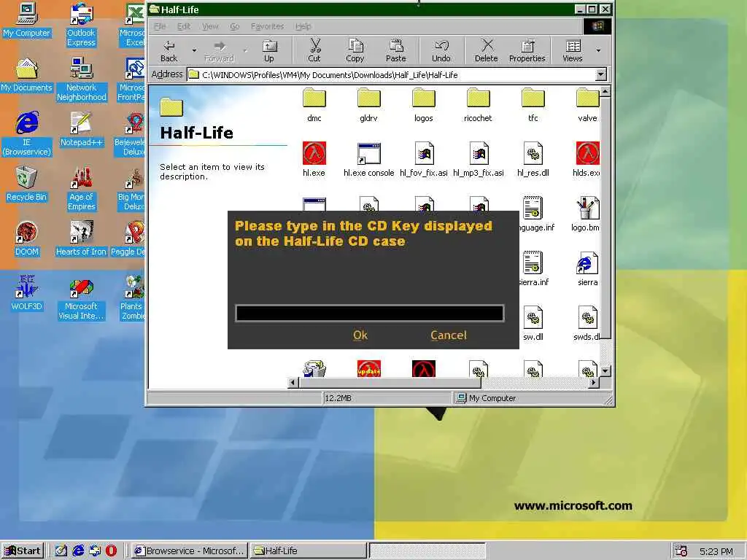Open Properties from the toolbar
Screen dimensions: 747x560
tap(527, 52)
